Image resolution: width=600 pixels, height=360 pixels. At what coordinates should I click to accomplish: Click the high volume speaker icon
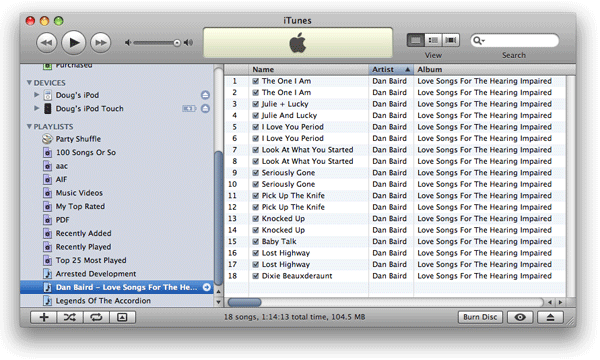pyautogui.click(x=188, y=42)
